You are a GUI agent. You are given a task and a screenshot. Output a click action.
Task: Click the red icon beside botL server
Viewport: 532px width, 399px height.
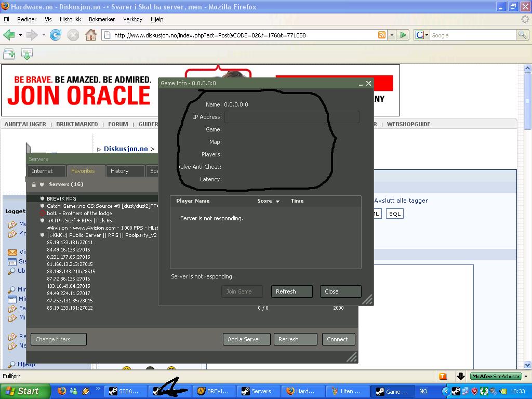pos(43,213)
